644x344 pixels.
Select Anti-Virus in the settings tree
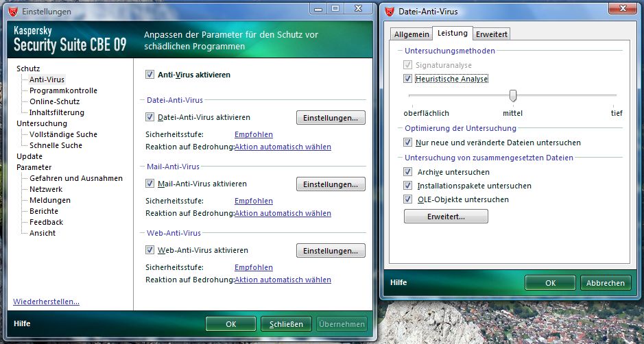point(47,79)
